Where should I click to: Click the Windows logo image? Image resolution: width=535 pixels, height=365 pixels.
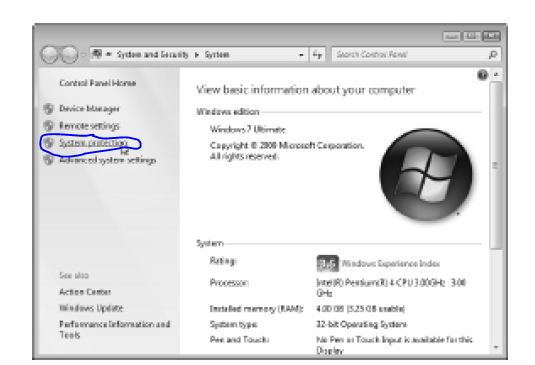click(x=426, y=174)
